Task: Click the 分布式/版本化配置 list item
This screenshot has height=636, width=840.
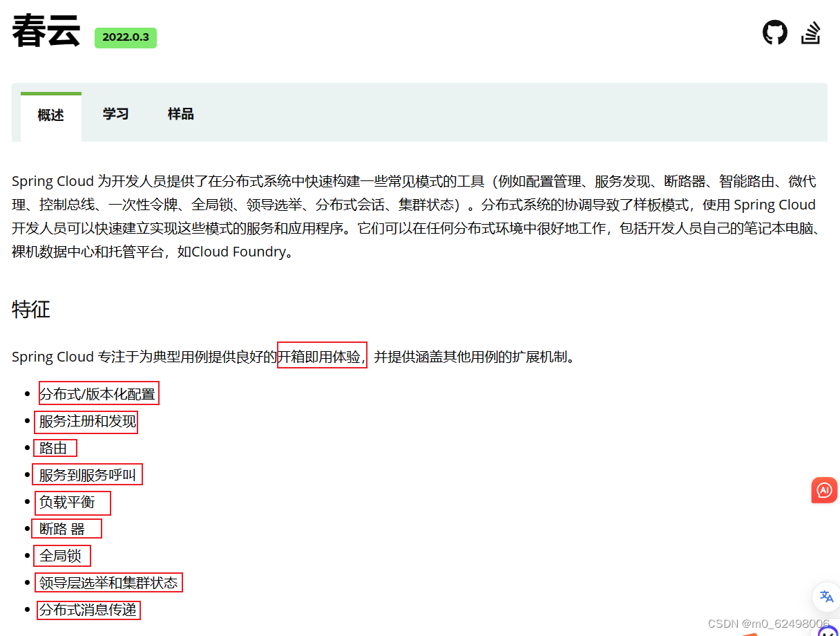Action: [97, 394]
